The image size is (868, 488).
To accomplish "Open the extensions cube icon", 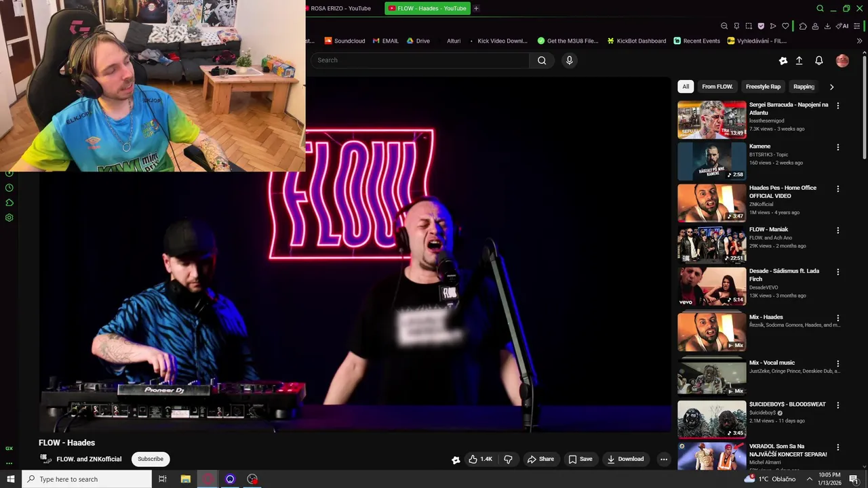I will (x=803, y=26).
